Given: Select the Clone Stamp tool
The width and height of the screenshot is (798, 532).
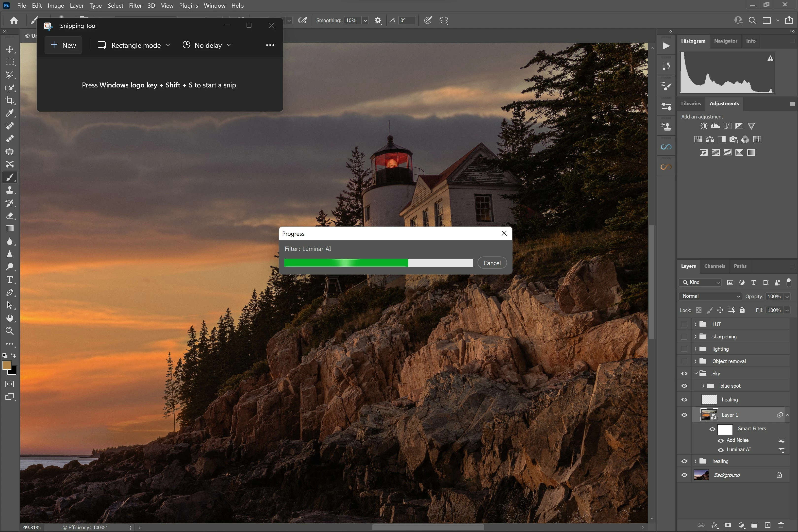Looking at the screenshot, I should (x=10, y=190).
